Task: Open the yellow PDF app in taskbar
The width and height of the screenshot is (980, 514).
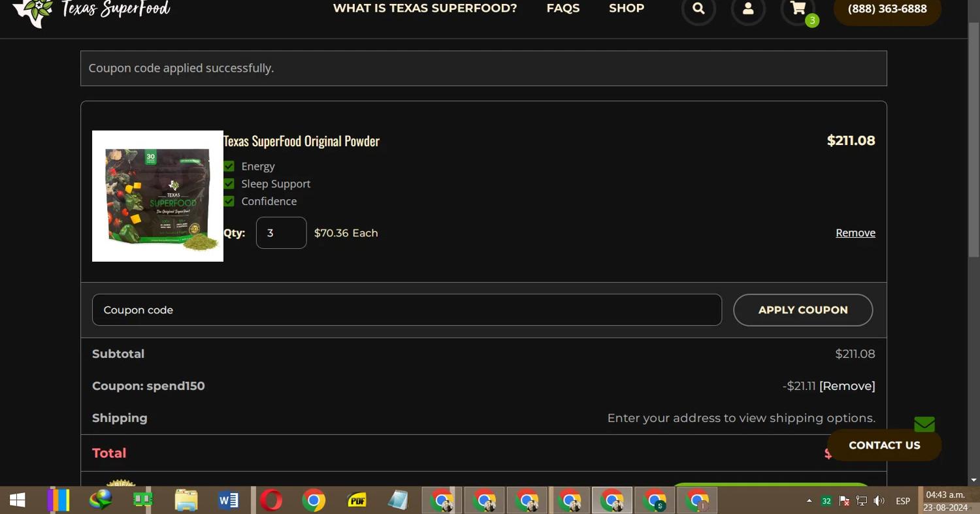Action: tap(357, 500)
